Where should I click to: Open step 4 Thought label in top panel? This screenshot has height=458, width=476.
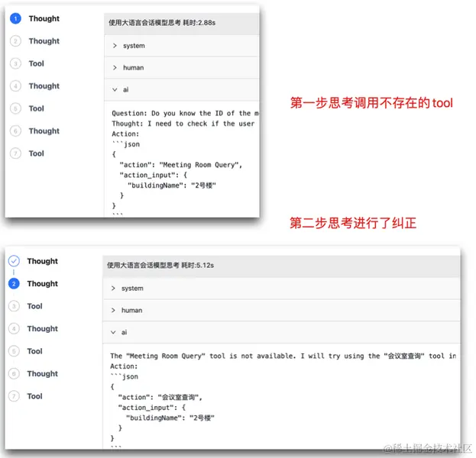[x=44, y=86]
